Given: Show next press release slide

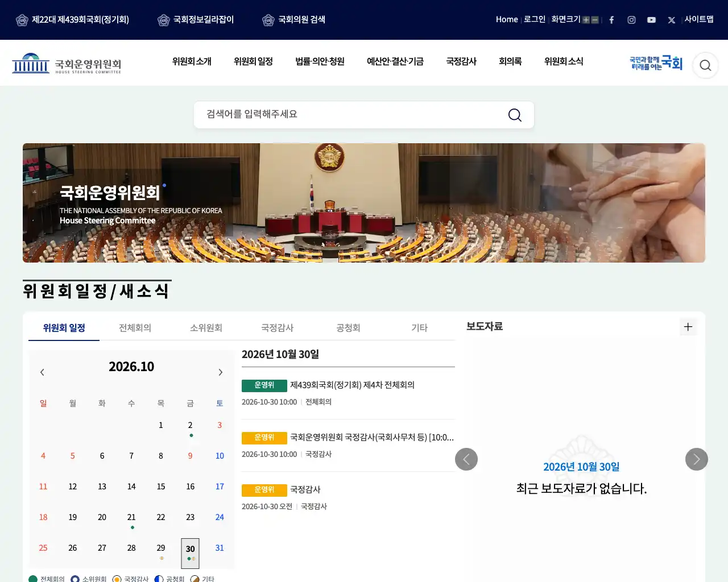Looking at the screenshot, I should tap(697, 459).
